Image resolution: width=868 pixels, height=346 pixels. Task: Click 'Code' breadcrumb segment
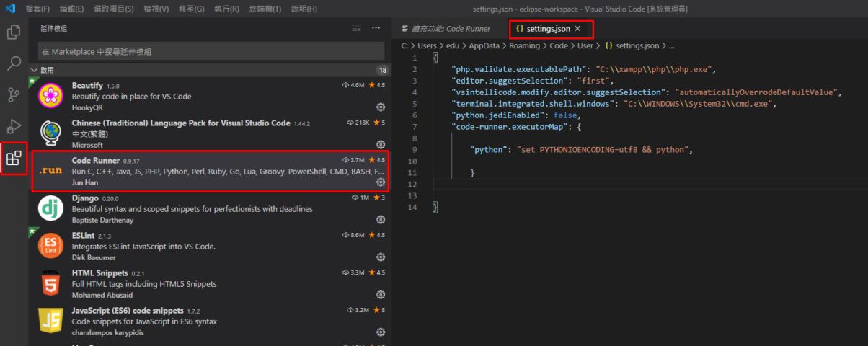pyautogui.click(x=559, y=45)
